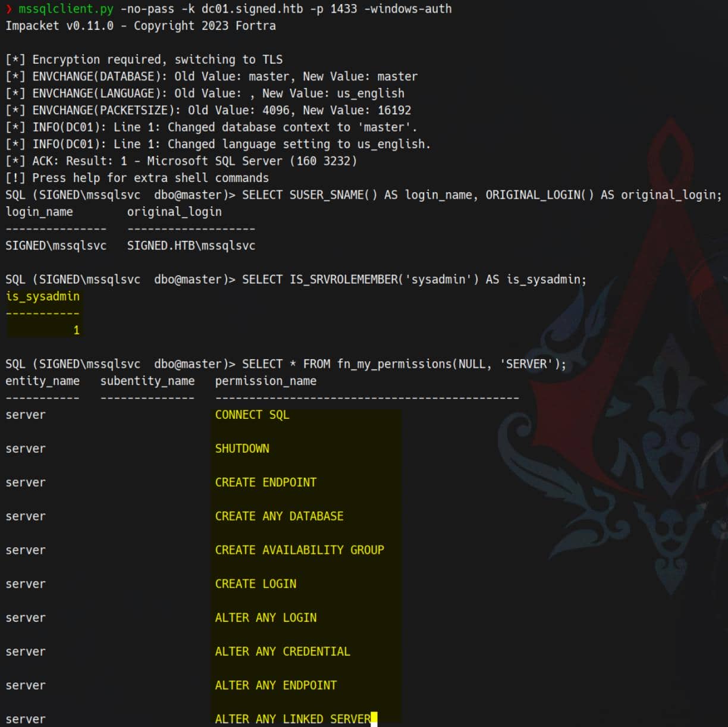Viewport: 728px width, 727px height.
Task: Select the CONNECT SQL permission
Action: (252, 415)
